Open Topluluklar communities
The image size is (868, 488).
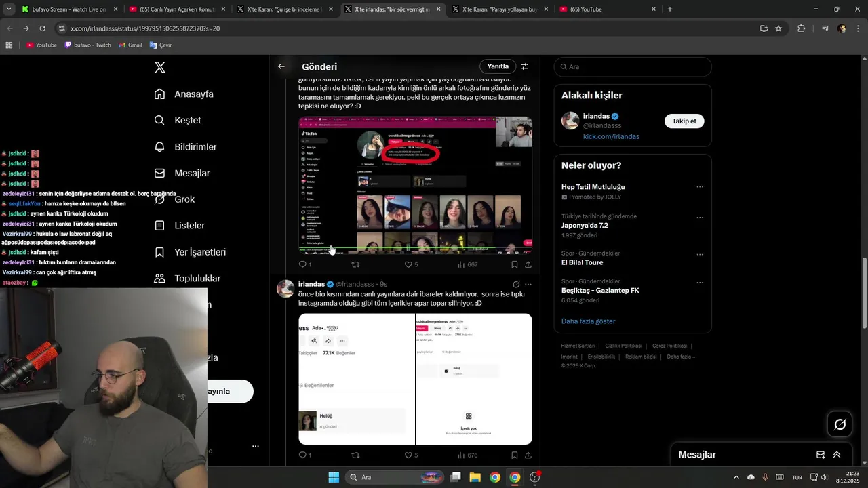coord(187,279)
